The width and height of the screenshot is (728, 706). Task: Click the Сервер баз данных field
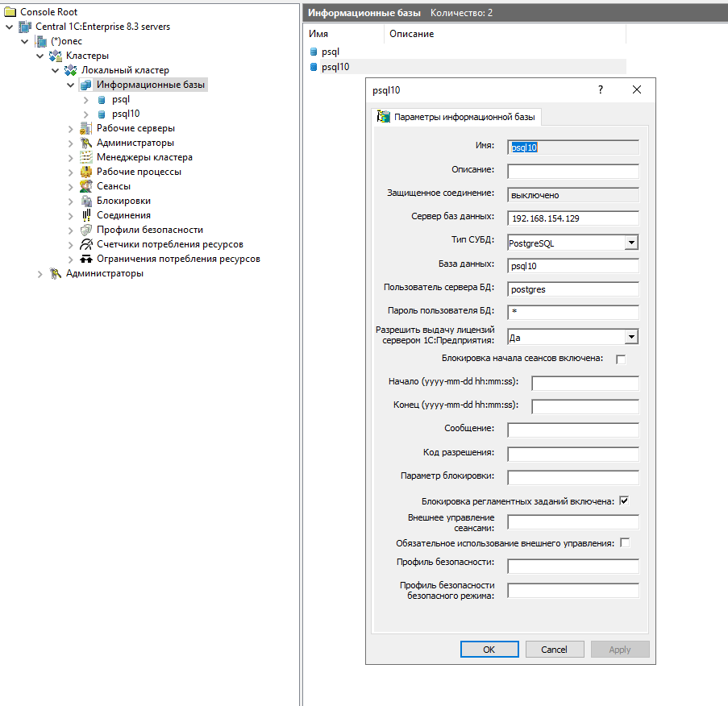coord(573,218)
